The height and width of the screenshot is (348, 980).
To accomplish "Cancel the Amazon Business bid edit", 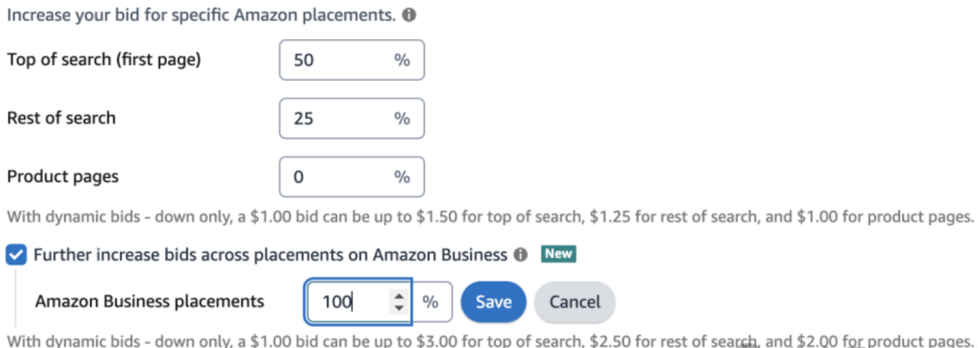I will pyautogui.click(x=575, y=303).
